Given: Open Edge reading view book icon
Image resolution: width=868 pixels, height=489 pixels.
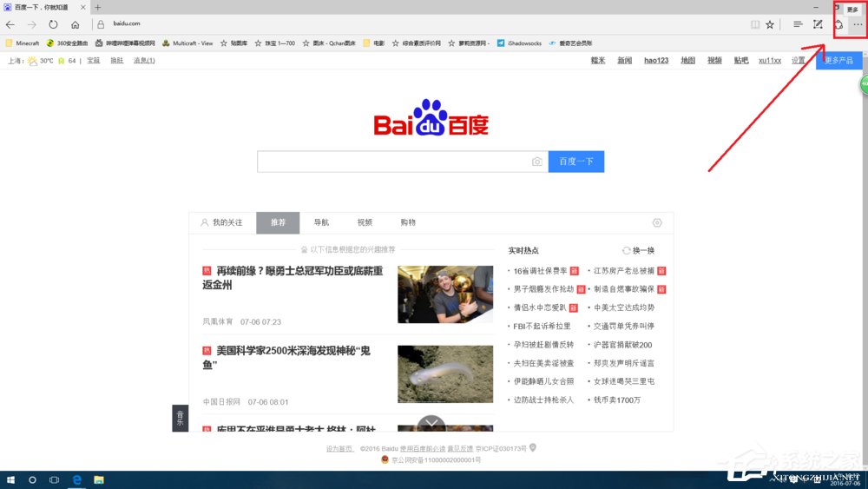Looking at the screenshot, I should (754, 24).
